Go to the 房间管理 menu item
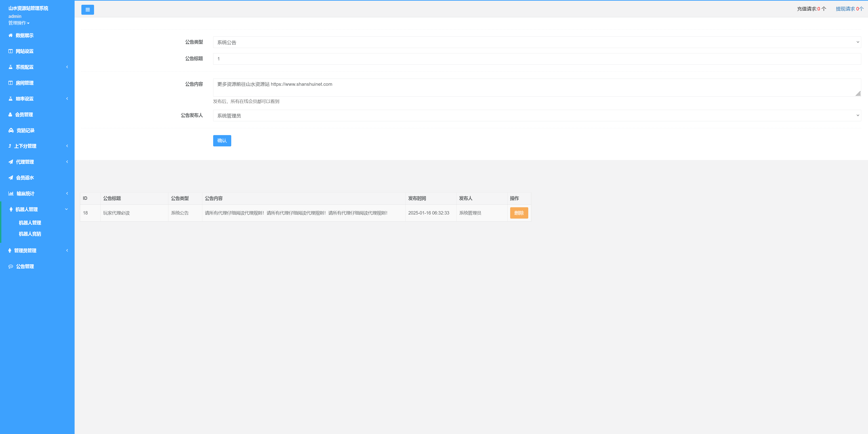 point(24,83)
